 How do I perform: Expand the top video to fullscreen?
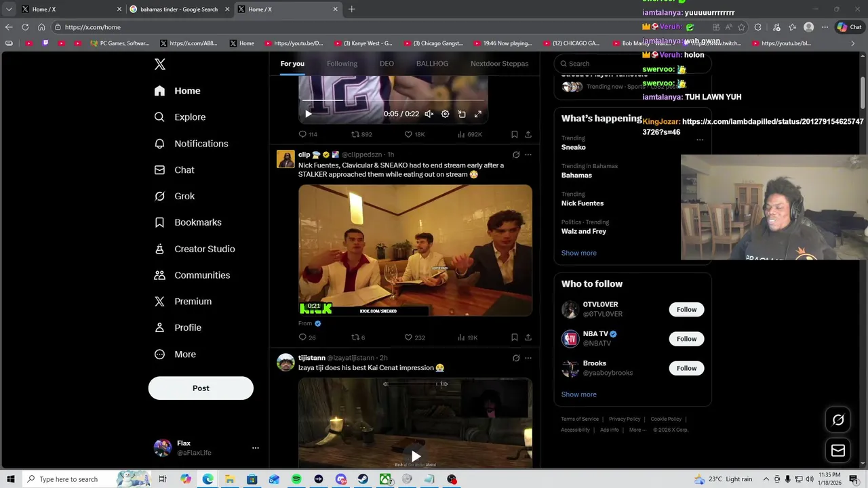[x=478, y=114]
